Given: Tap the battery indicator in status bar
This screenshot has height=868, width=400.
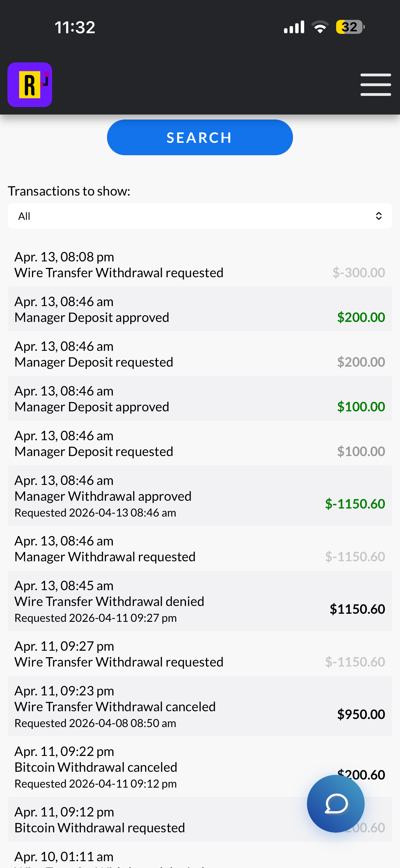Looking at the screenshot, I should pos(350,27).
